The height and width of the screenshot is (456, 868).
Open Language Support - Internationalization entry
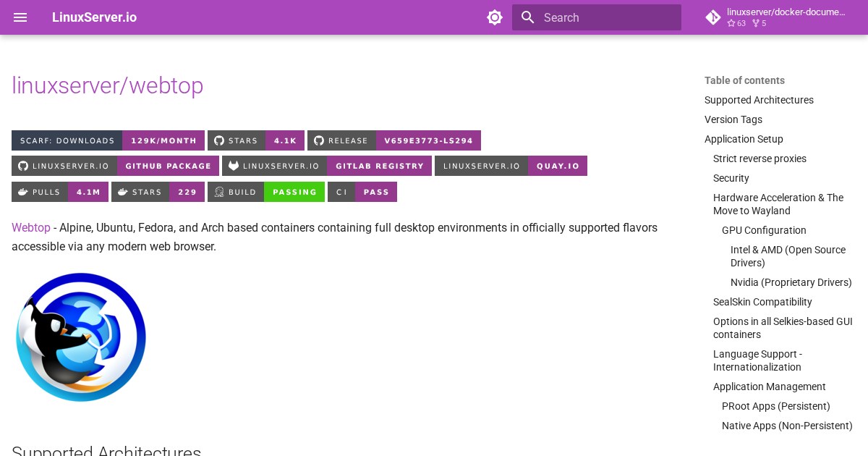coord(757,360)
